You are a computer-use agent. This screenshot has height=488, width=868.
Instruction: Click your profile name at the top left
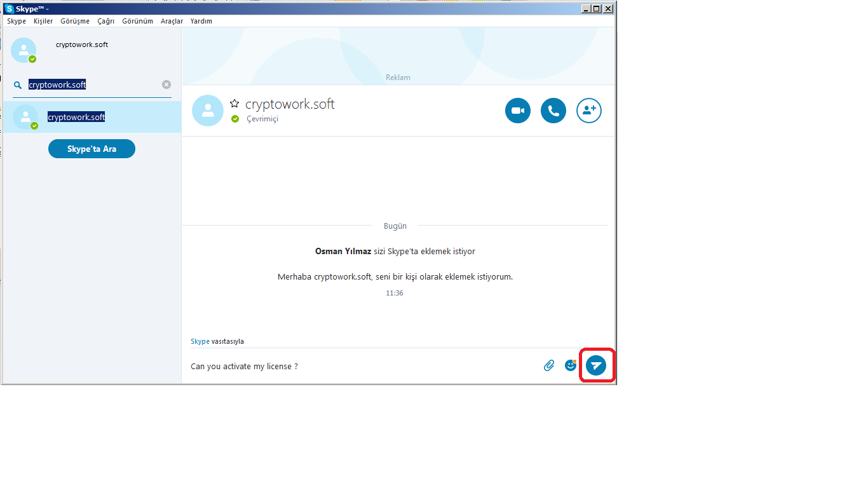click(x=82, y=44)
